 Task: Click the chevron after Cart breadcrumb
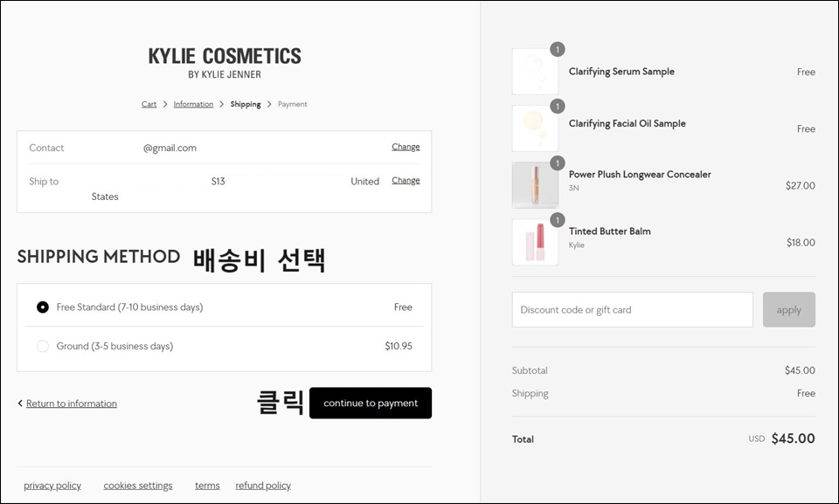click(x=165, y=104)
